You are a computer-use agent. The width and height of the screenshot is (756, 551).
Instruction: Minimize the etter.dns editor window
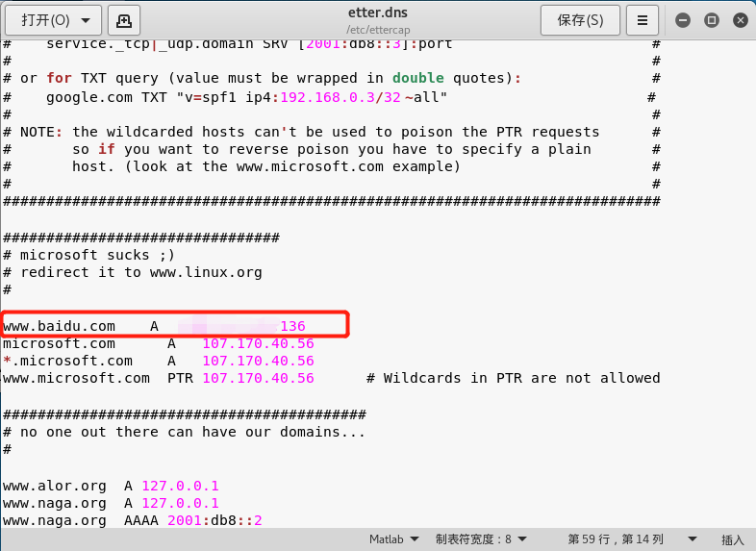683,20
